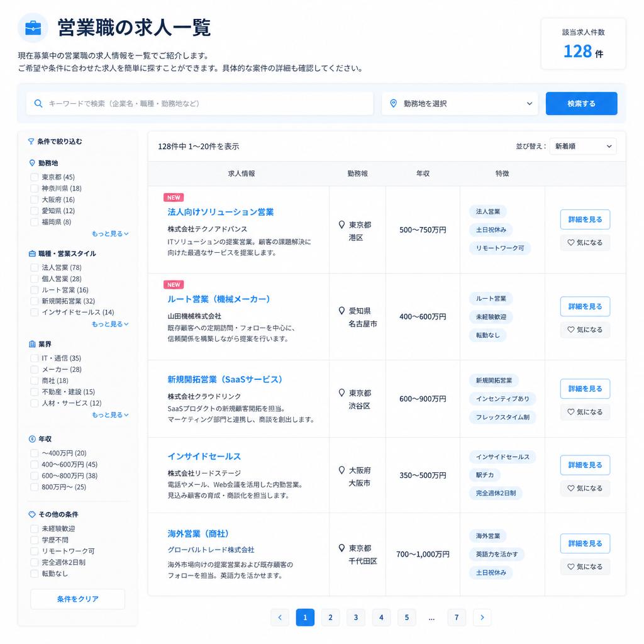Click the 128件 matching count box
644x644 pixels.
coord(583,43)
